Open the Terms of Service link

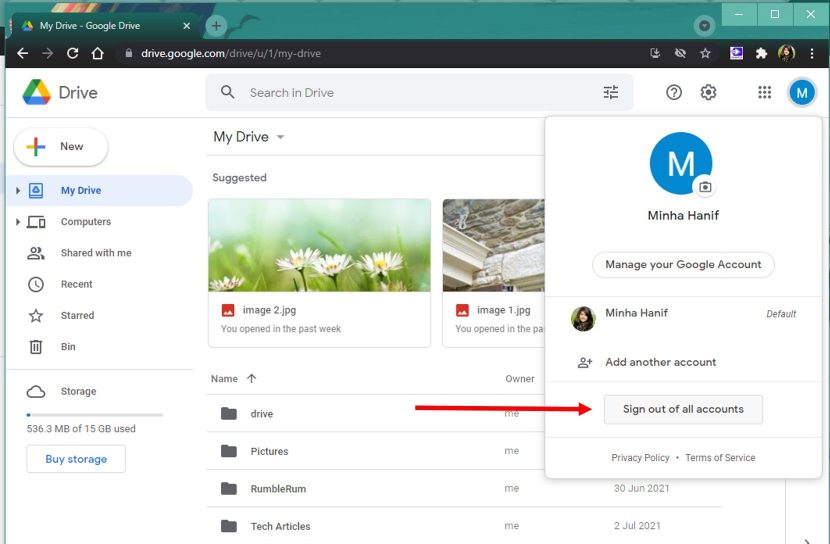720,458
